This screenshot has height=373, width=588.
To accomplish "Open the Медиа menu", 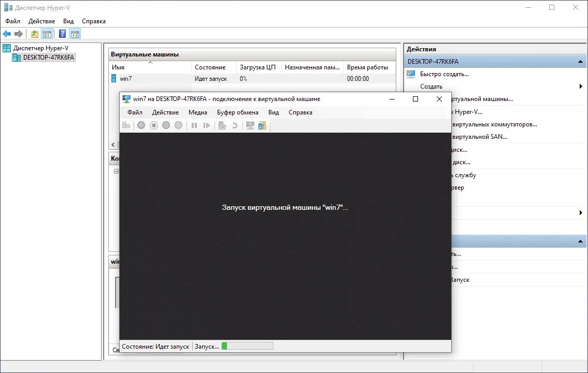I will pyautogui.click(x=197, y=112).
